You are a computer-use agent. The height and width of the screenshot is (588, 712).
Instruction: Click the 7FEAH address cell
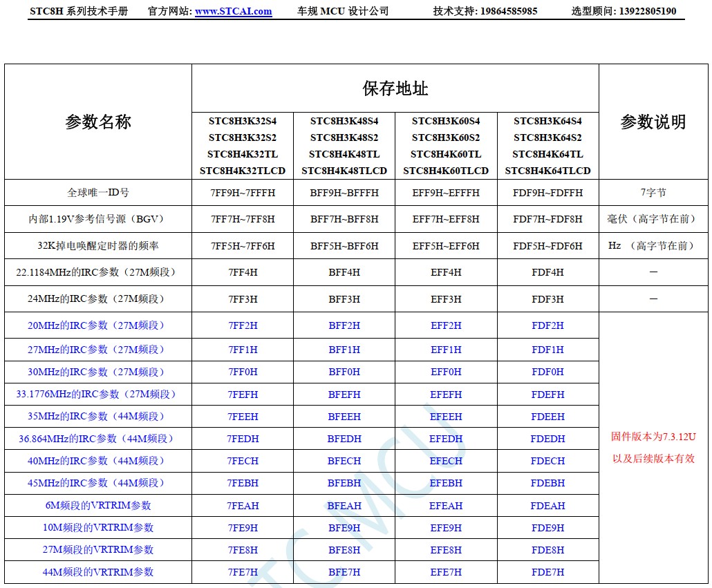click(x=243, y=505)
